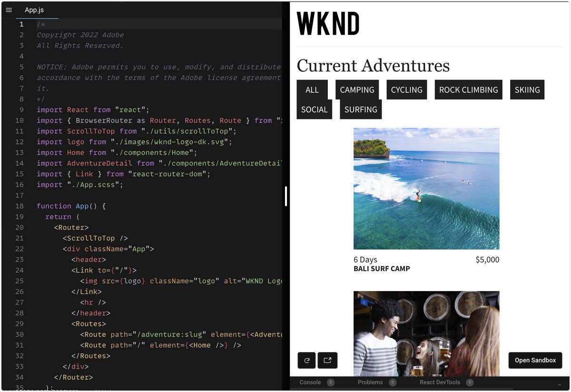Filter adventures by SURFING
The width and height of the screenshot is (571, 392).
click(x=361, y=109)
